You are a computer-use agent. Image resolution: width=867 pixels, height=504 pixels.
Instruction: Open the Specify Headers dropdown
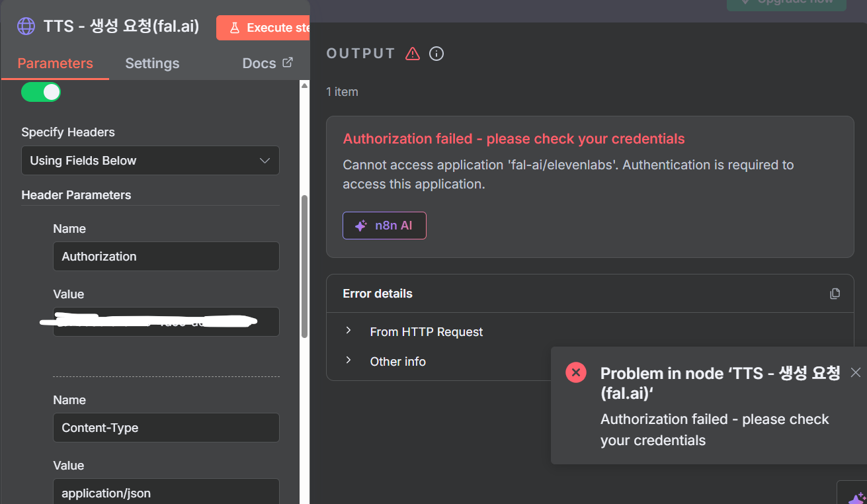click(x=150, y=161)
